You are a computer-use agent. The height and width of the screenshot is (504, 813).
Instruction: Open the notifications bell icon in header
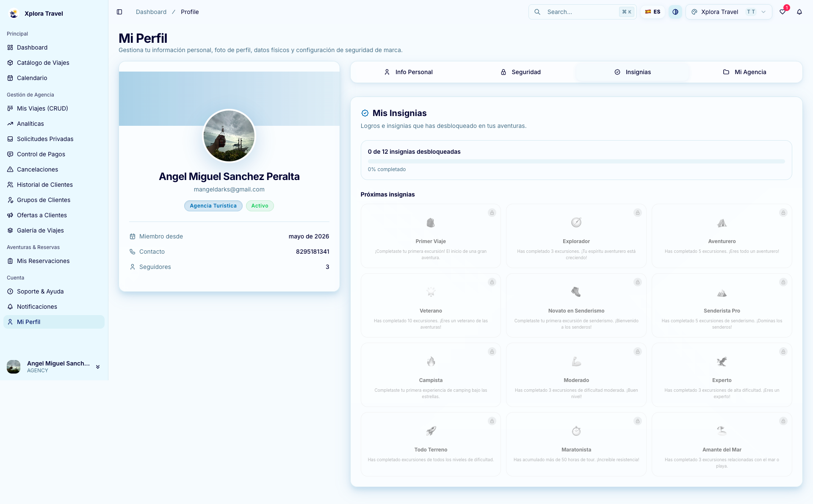pos(799,12)
